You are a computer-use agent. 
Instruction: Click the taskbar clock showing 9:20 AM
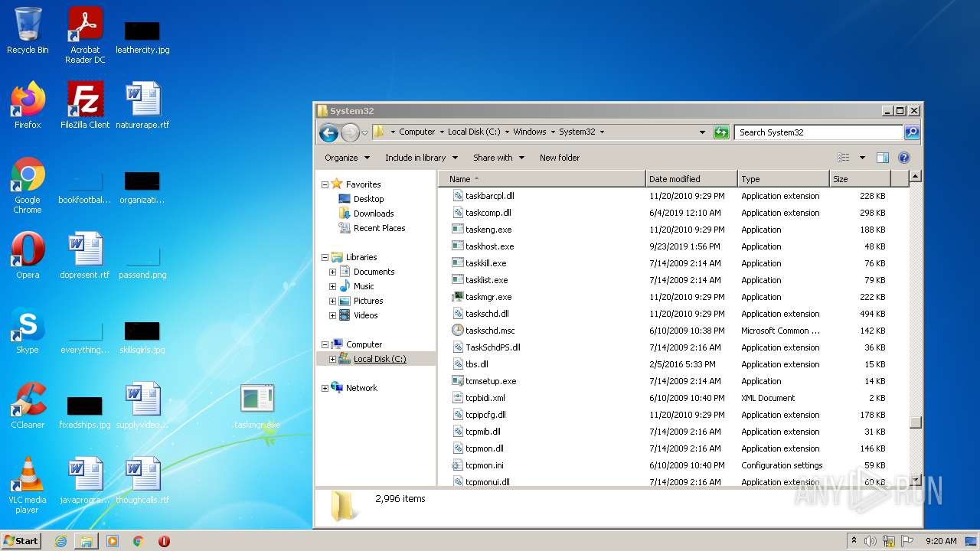[x=941, y=541]
